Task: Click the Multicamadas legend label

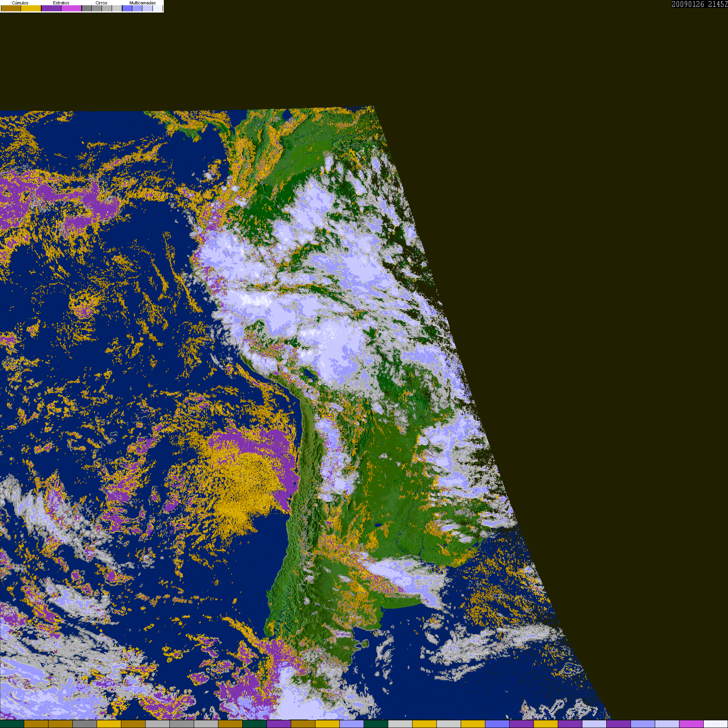Action: click(143, 3)
